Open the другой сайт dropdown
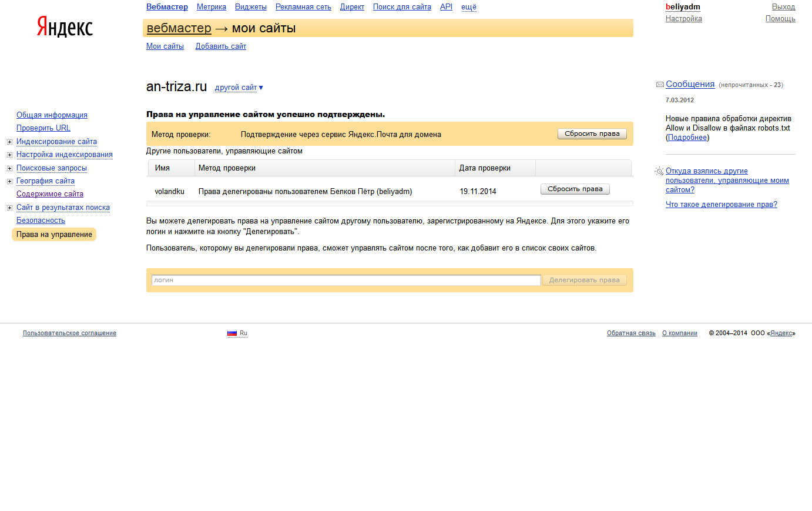The image size is (812, 511). coord(239,88)
